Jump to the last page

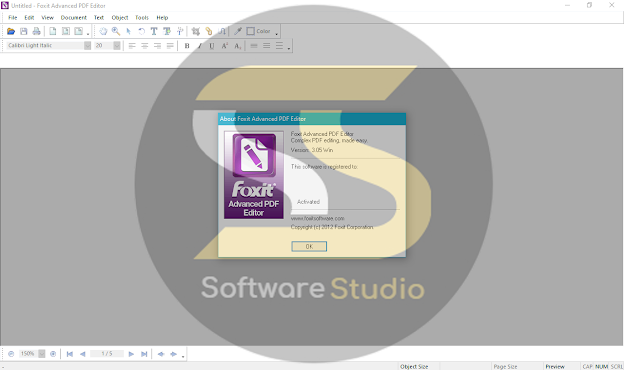(144, 354)
